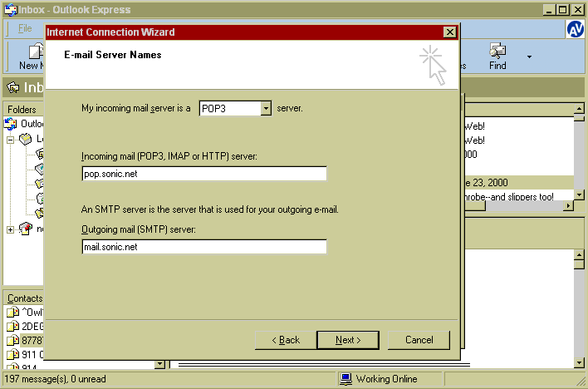Click message list scroll up arrow
This screenshot has width=588, height=389.
(579, 109)
